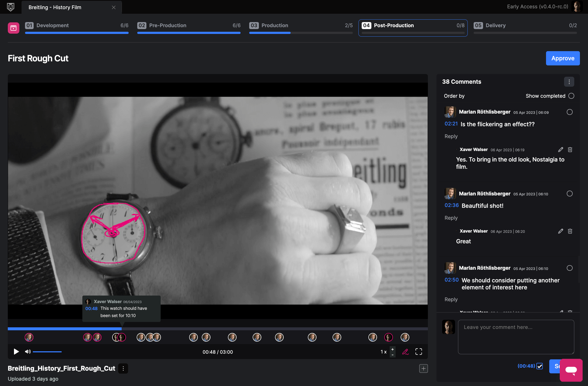The image size is (588, 386).
Task: Switch to 03 Production stage
Action: pos(301,28)
